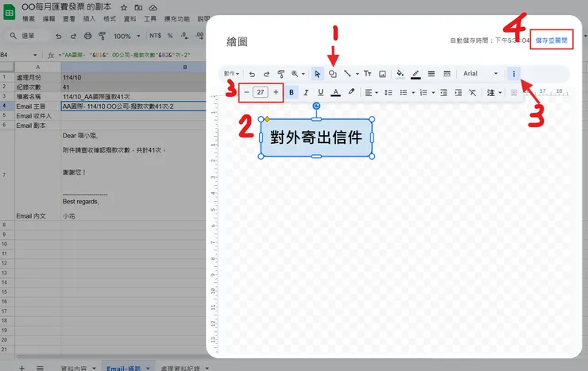Decrease indent in drawing toolbar
This screenshot has width=588, height=371.
[443, 93]
